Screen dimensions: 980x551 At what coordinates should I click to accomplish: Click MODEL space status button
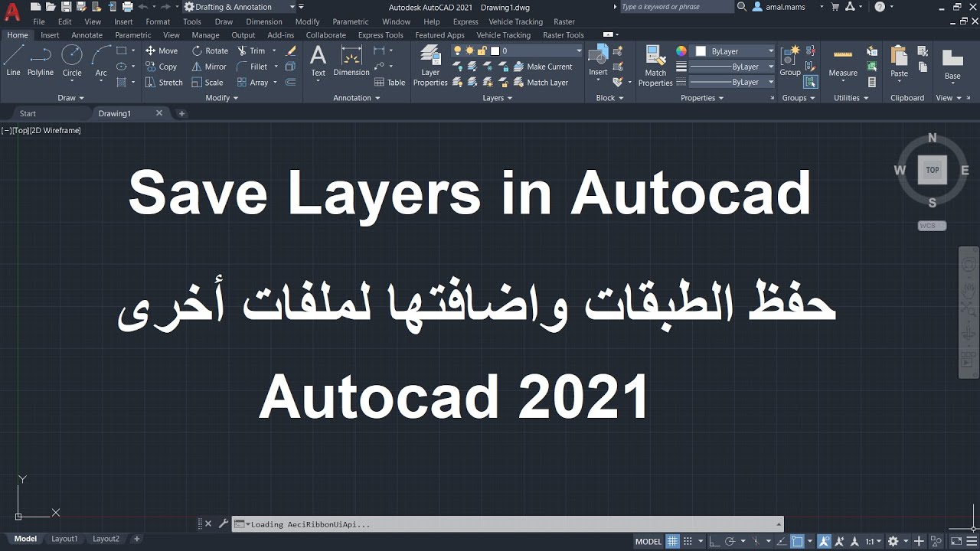[648, 541]
